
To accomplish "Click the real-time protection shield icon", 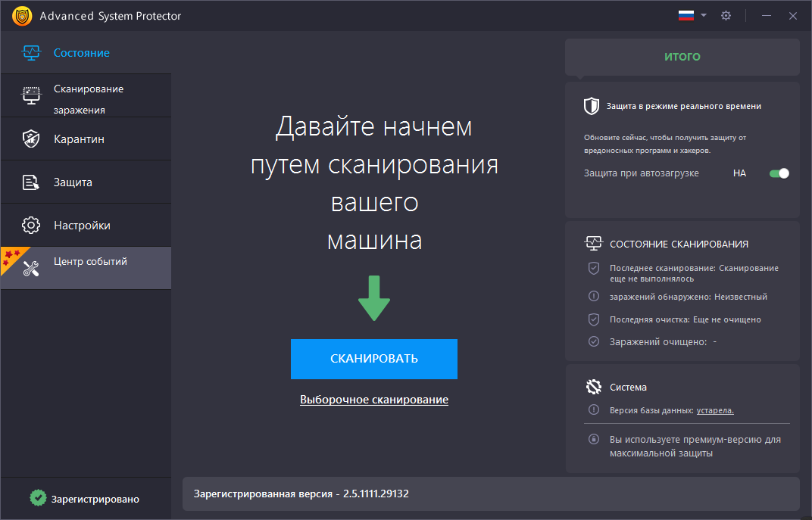I will click(592, 106).
